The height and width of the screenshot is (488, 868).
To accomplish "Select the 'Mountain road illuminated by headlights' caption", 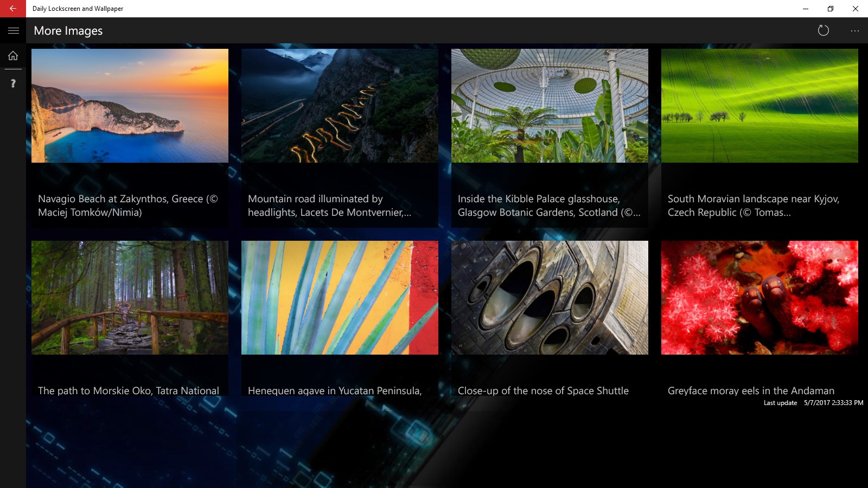I will coord(329,206).
